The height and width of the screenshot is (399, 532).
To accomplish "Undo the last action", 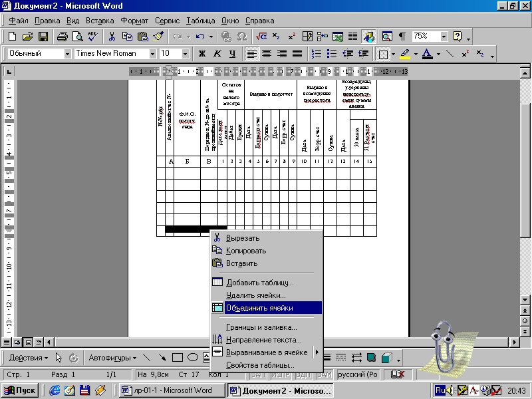I will click(x=200, y=37).
